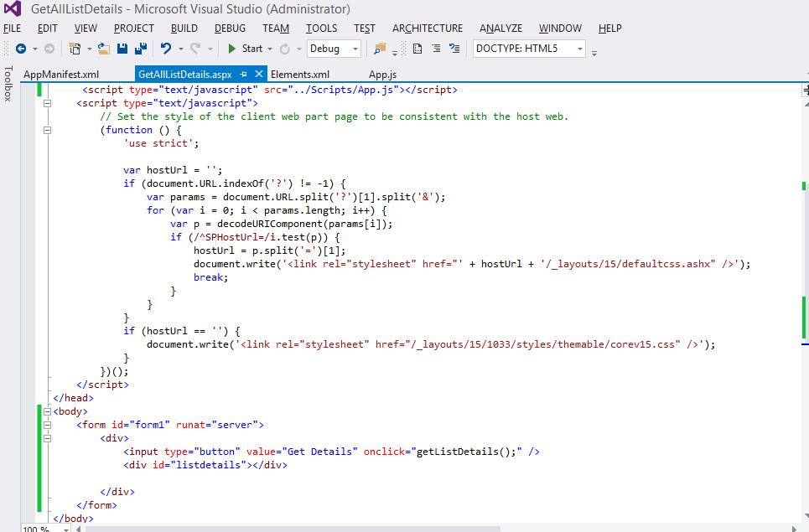
Task: Click the getListDetails(); onclick text
Action: click(x=466, y=452)
